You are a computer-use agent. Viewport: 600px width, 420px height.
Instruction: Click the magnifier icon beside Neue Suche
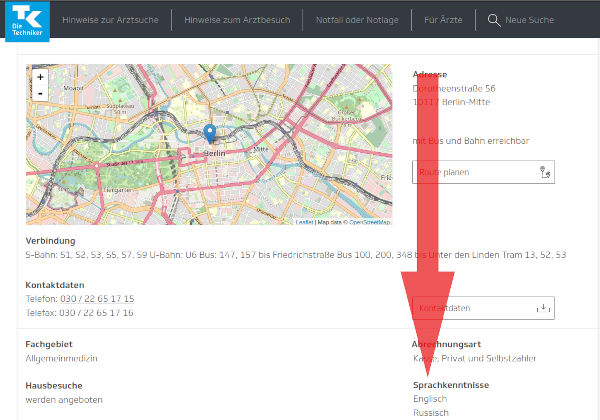pos(494,20)
